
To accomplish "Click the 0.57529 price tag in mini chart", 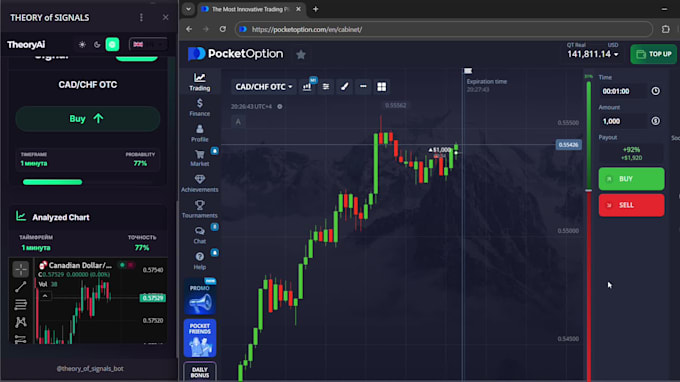I will (x=153, y=298).
